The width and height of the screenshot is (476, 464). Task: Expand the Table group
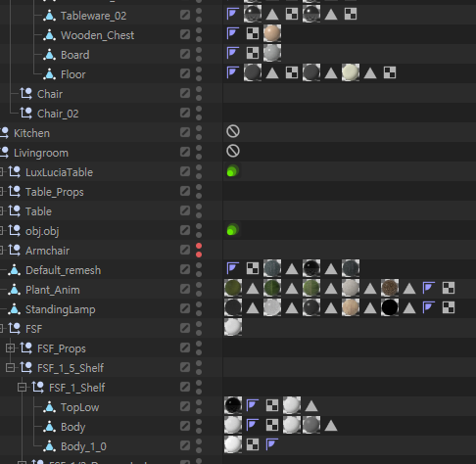click(1, 211)
